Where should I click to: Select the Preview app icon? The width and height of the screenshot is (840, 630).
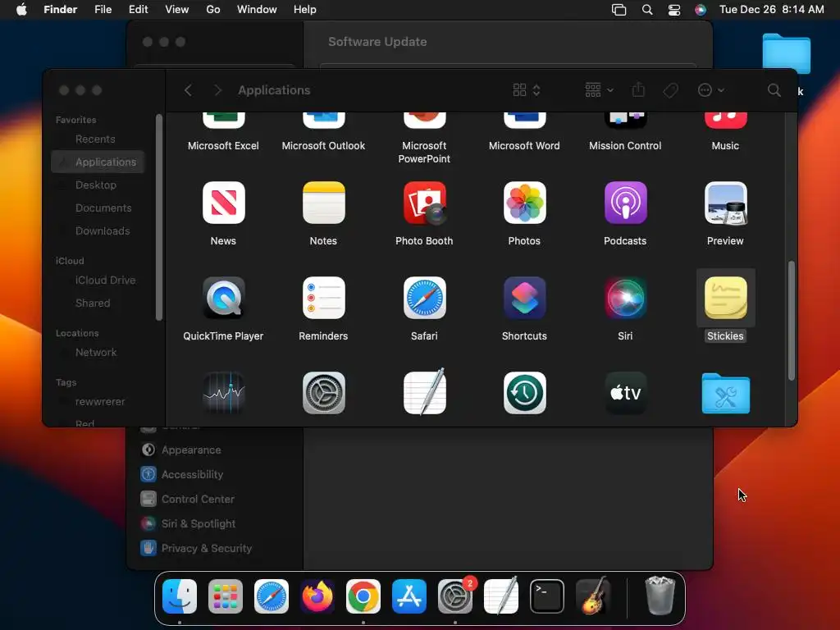(x=725, y=203)
